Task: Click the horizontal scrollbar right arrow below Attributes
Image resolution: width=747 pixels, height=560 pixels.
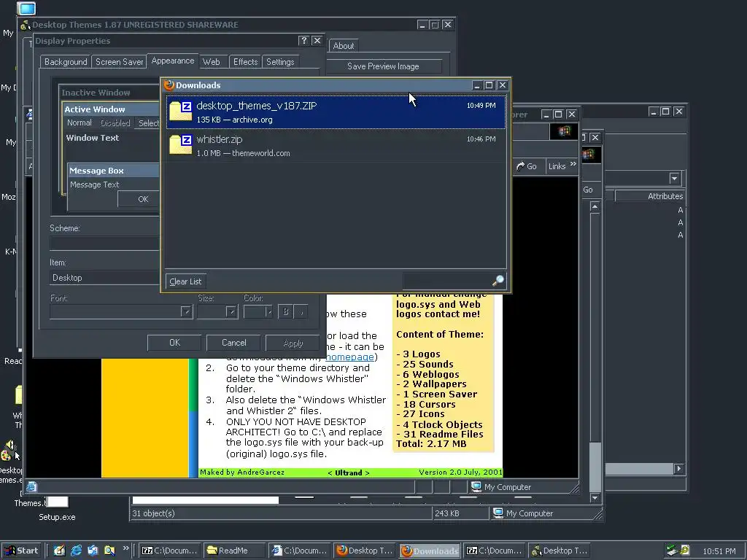Action: 679,469
